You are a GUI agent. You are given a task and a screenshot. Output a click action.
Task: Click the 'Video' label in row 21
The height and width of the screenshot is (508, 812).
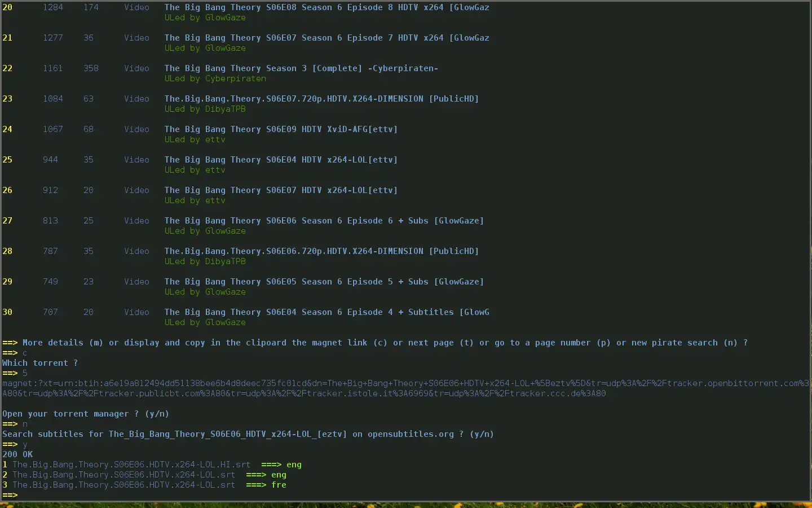coord(137,38)
